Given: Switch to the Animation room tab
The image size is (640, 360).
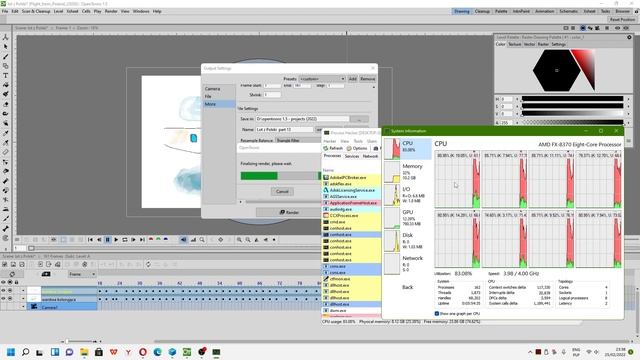Looking at the screenshot, I should (544, 11).
